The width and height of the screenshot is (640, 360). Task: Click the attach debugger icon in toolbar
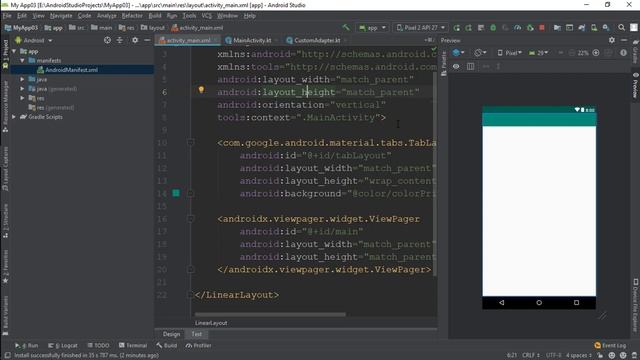(x=530, y=28)
